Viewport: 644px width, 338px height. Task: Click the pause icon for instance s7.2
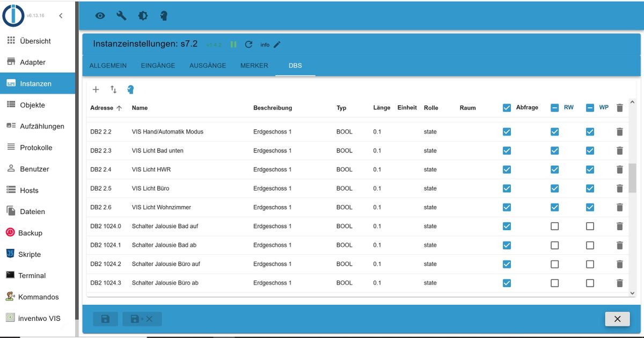click(233, 45)
